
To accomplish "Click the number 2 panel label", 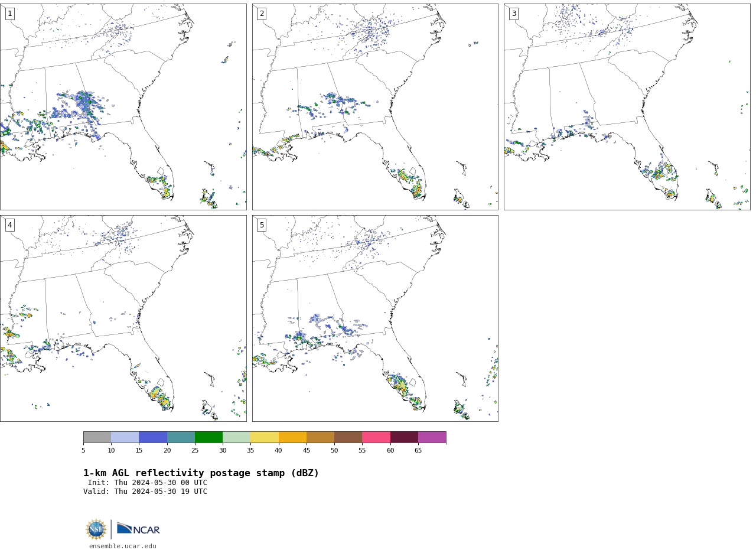I will tap(262, 14).
